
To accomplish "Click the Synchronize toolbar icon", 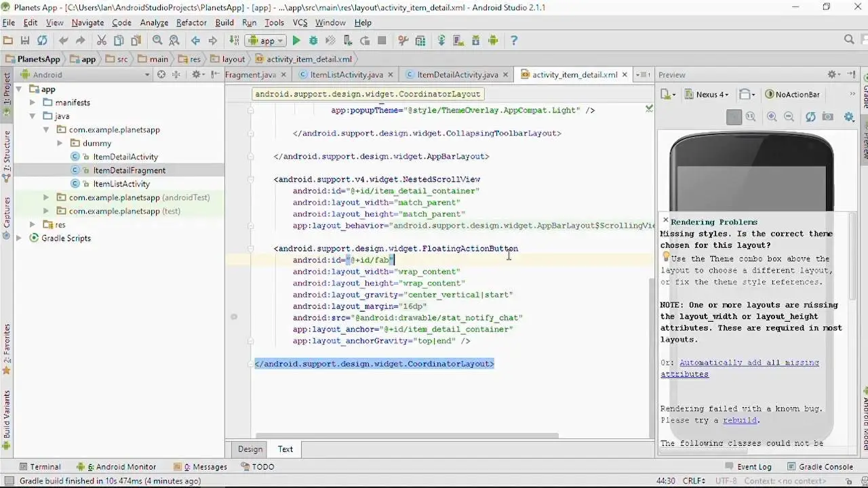I will pyautogui.click(x=42, y=41).
